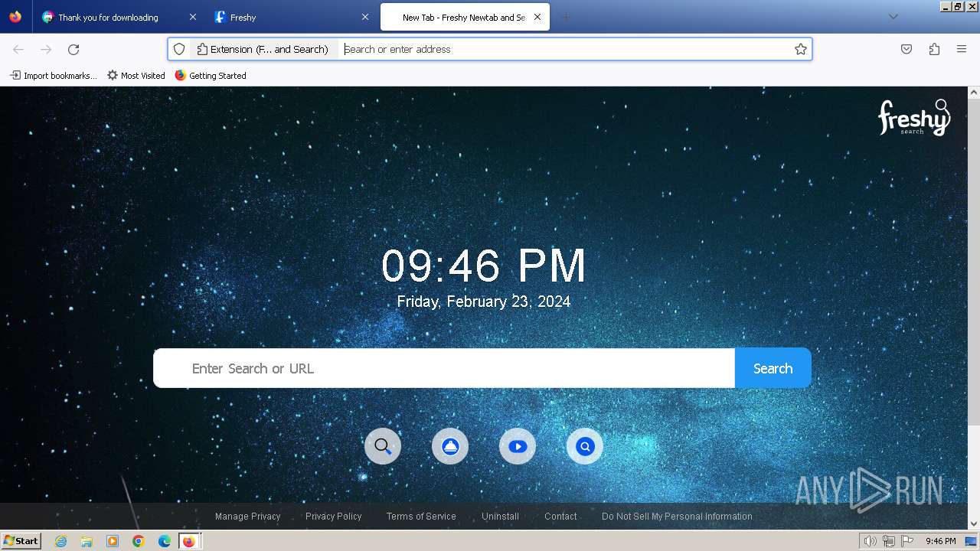
Task: Launch Internet Explorer from taskbar
Action: click(61, 541)
